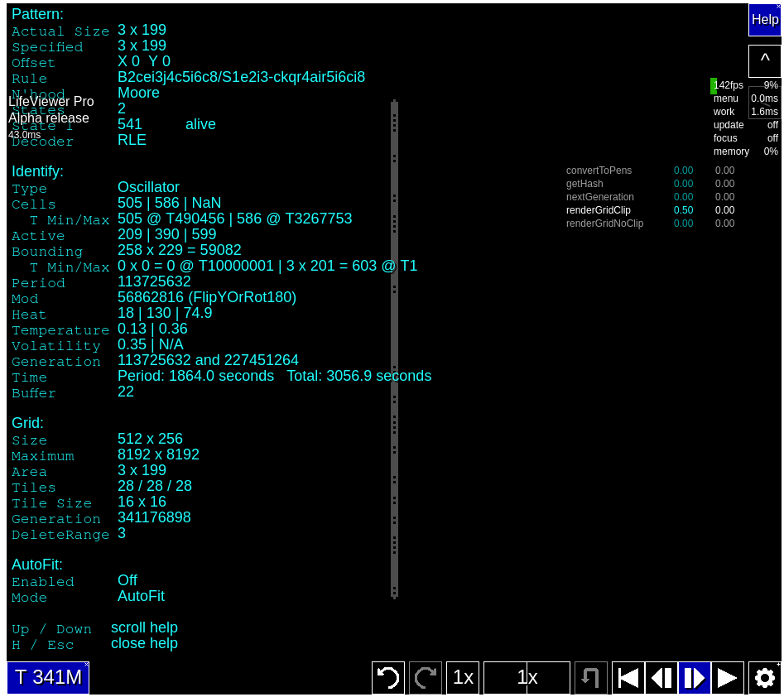Click the small 1x step-size button
Viewport: 784px width, 697px height.
click(463, 678)
